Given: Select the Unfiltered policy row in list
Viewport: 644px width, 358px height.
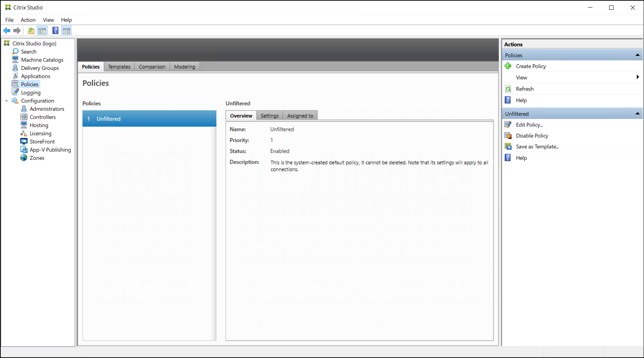Looking at the screenshot, I should click(149, 119).
